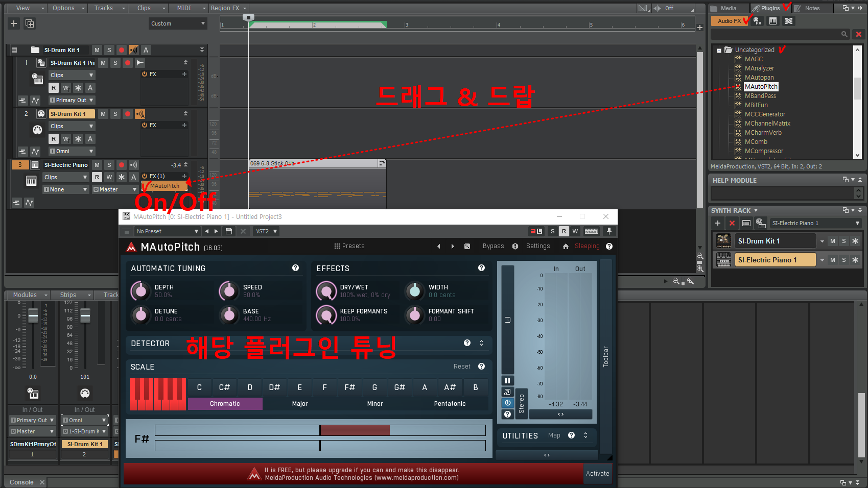The height and width of the screenshot is (488, 868).
Task: Clear the plugin search box with the red X
Action: (x=859, y=34)
